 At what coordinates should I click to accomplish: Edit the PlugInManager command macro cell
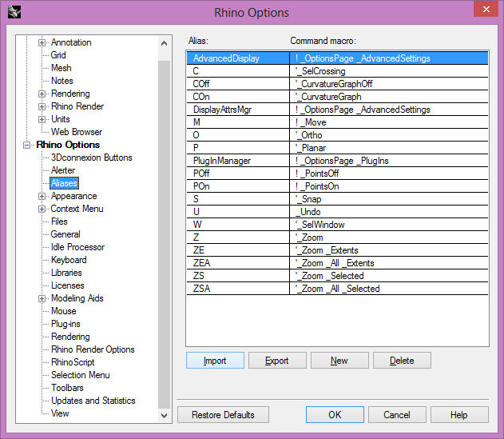(x=388, y=161)
